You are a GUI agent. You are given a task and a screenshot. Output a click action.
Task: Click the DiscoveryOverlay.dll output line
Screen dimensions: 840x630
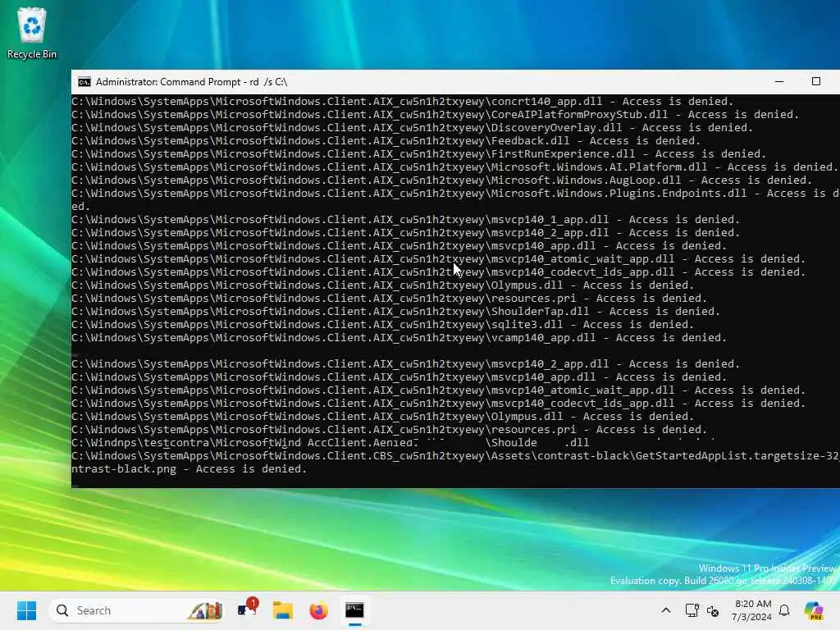[x=412, y=127]
